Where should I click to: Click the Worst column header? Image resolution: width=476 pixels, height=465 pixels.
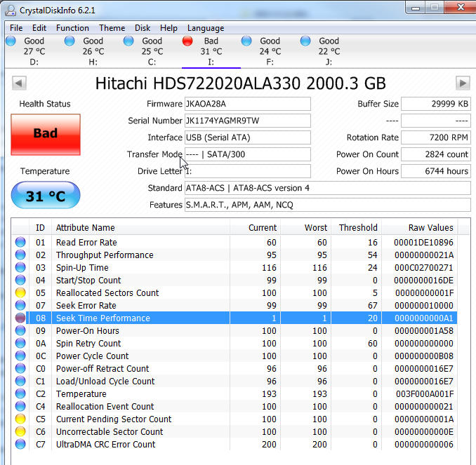(305, 227)
